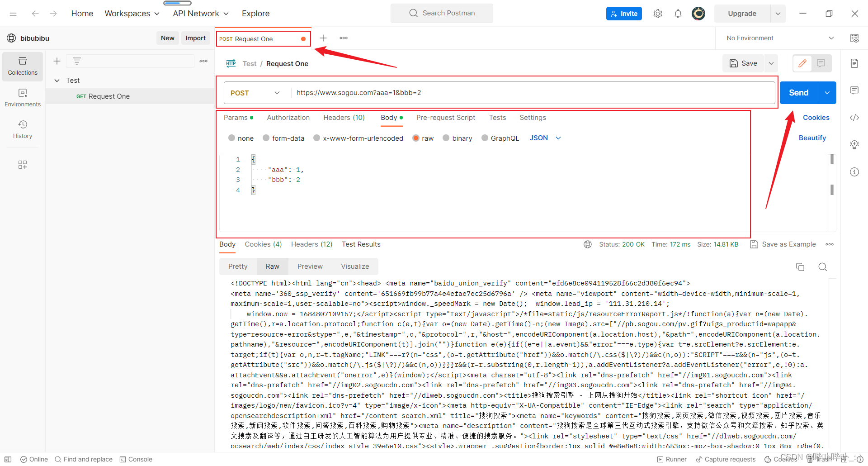868x466 pixels.
Task: Switch to comment mode icon
Action: coord(821,63)
